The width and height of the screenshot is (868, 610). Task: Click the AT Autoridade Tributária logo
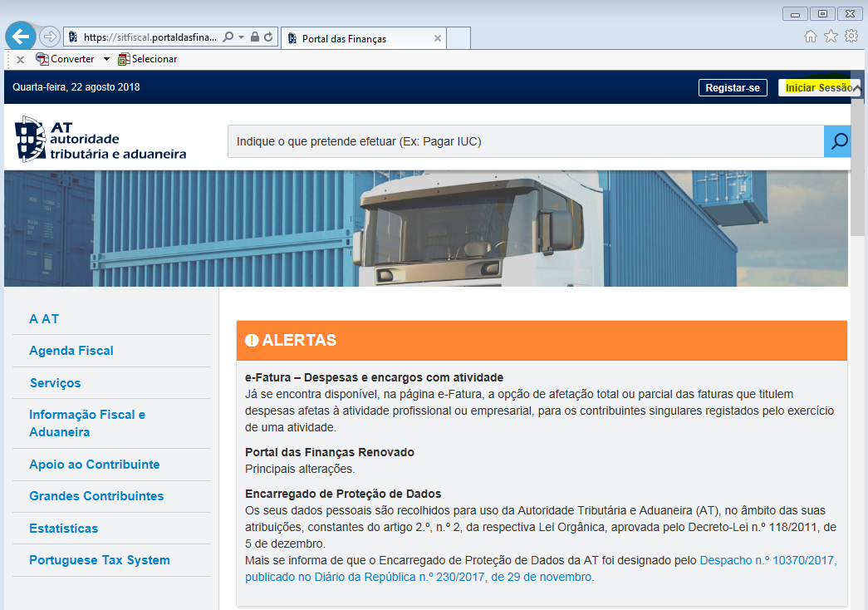point(101,139)
